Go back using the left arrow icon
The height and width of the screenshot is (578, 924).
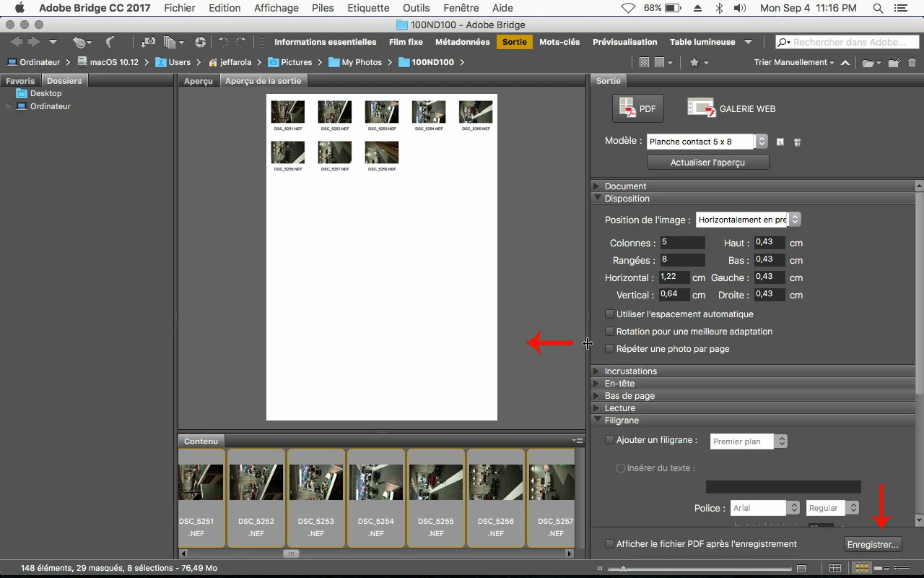[x=17, y=42]
